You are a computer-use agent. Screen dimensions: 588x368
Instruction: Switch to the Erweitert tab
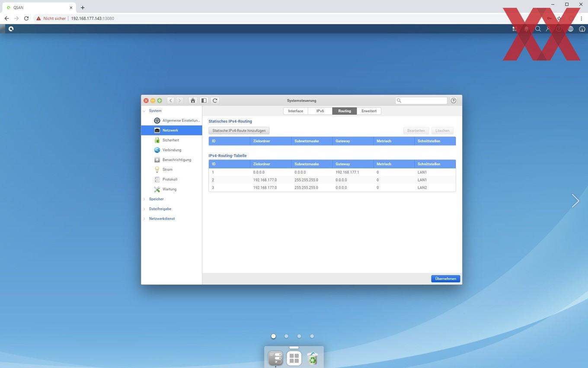pos(369,111)
